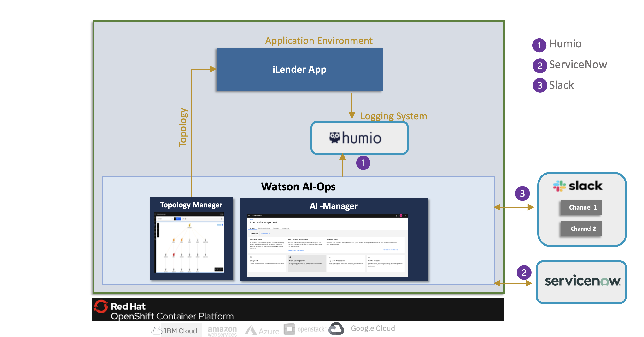Viewport: 644px width, 337px height.
Task: Click the Humio owl logo
Action: pyautogui.click(x=334, y=138)
